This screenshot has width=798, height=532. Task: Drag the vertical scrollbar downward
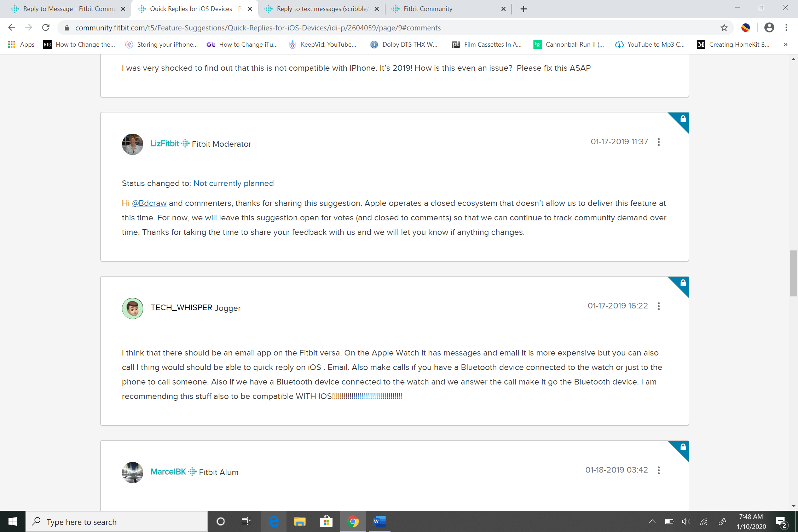[x=793, y=282]
